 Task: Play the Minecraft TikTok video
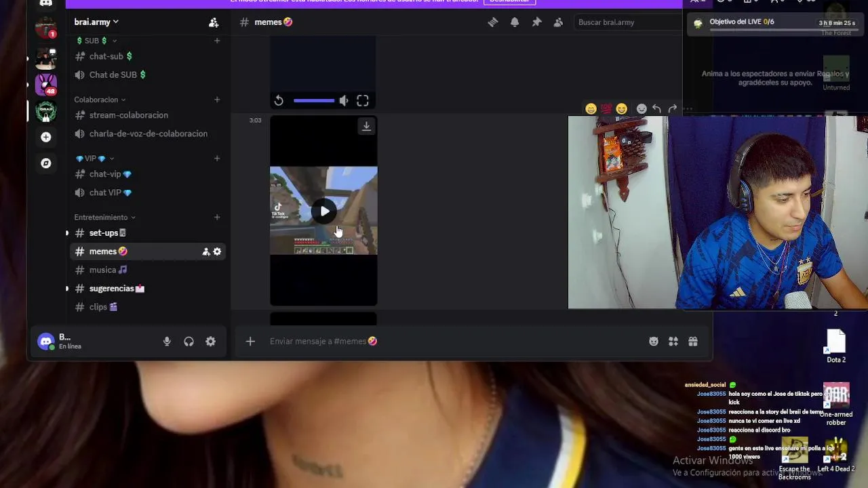tap(324, 211)
